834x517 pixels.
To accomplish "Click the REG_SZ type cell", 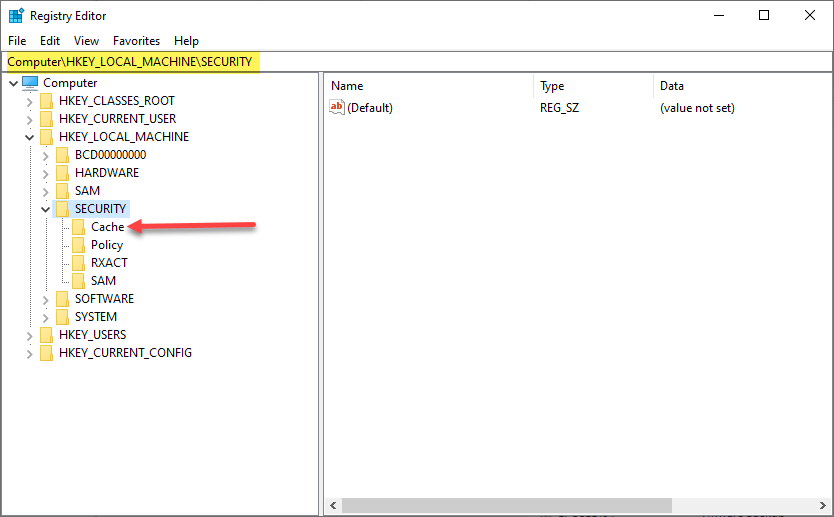I will (559, 108).
